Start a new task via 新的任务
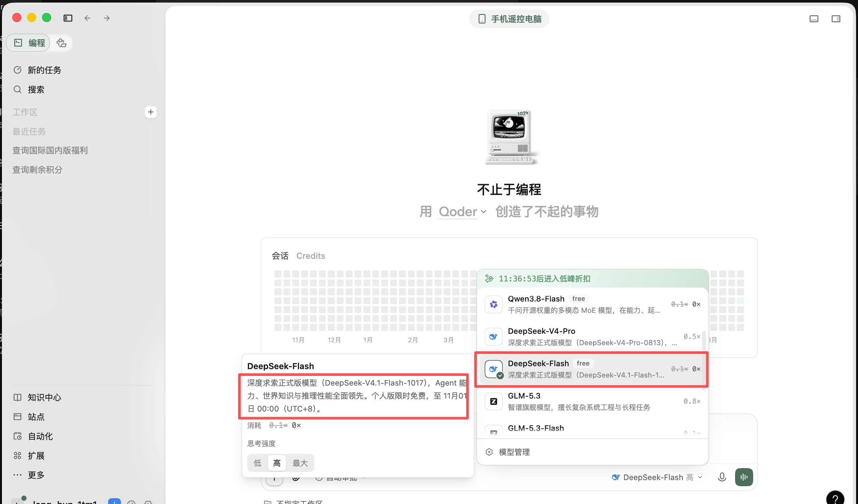The height and width of the screenshot is (504, 858). coord(38,70)
